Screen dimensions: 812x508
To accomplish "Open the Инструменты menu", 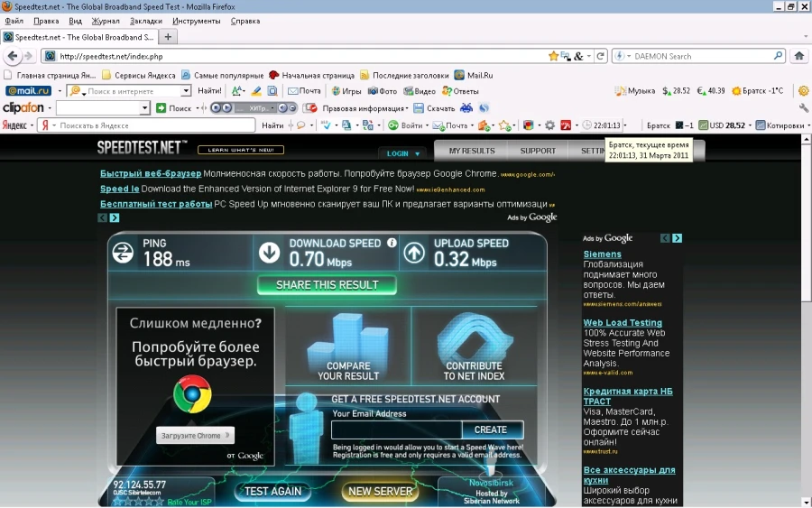I will [197, 22].
